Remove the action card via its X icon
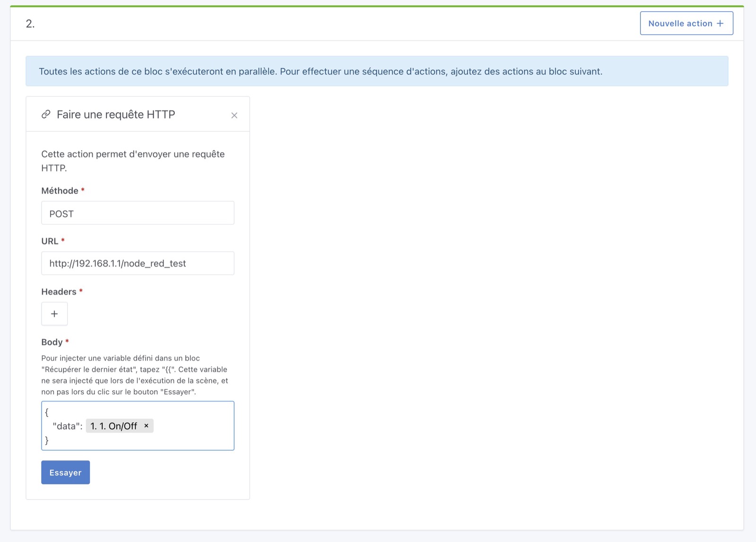 point(234,115)
